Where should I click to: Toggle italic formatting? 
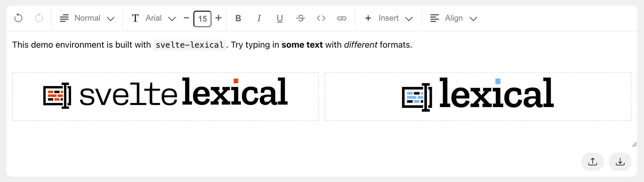(259, 18)
